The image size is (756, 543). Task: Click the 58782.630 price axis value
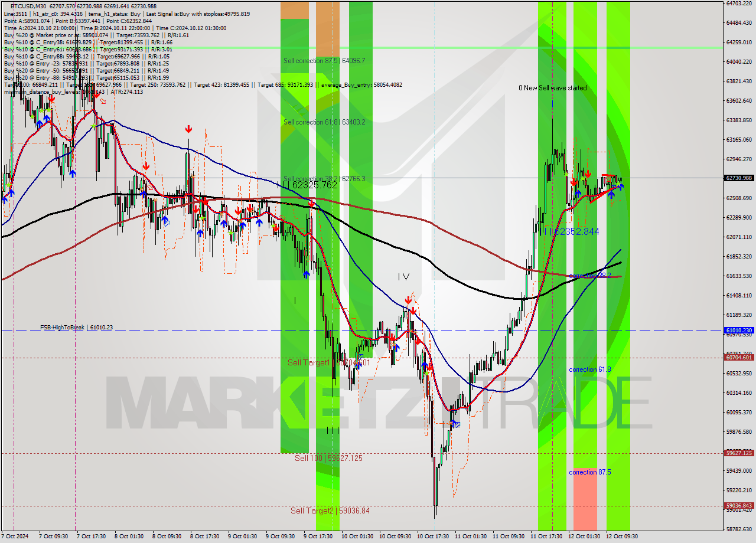[738, 529]
